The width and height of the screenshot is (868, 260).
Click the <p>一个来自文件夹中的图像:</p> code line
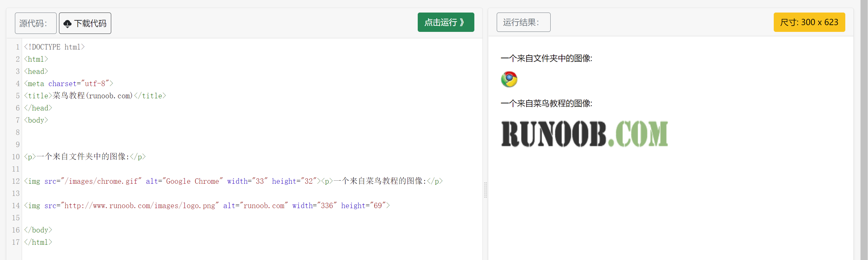tap(85, 157)
